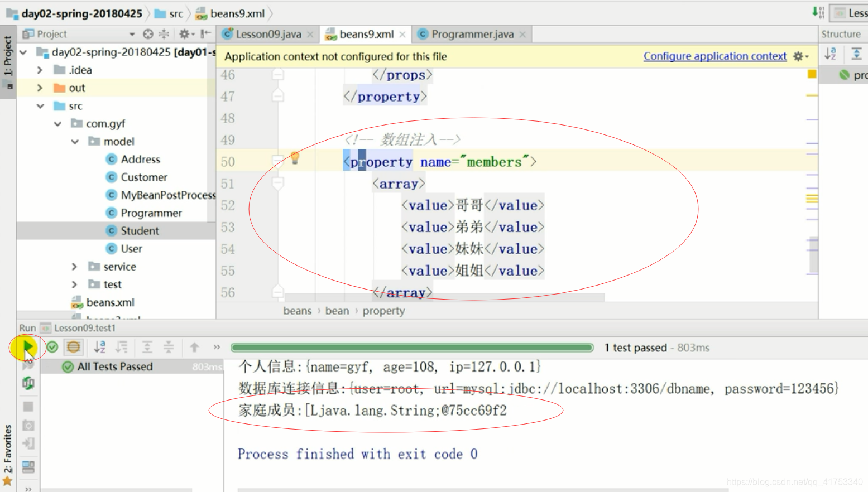Expand all test results
This screenshot has width=868, height=492.
pos(147,348)
